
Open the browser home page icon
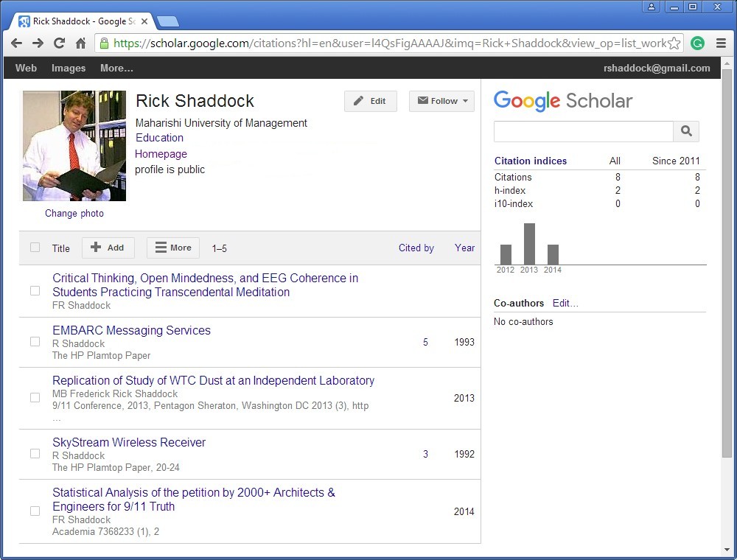[81, 43]
